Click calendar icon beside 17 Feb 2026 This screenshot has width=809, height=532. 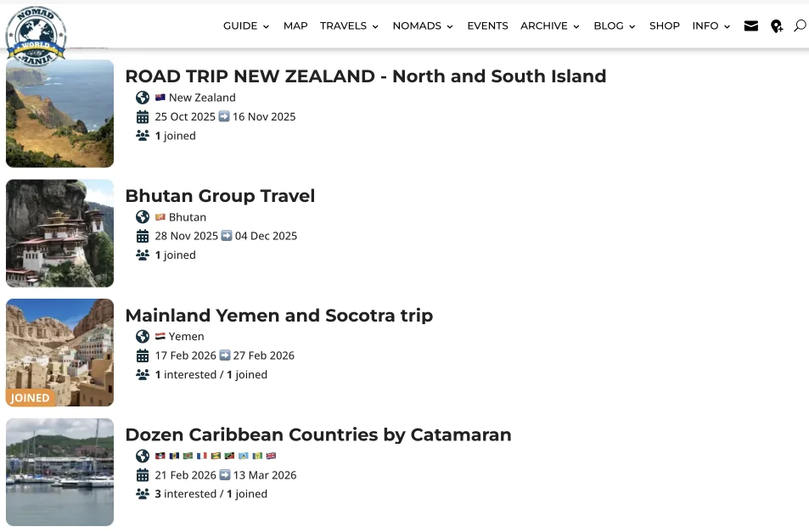143,356
